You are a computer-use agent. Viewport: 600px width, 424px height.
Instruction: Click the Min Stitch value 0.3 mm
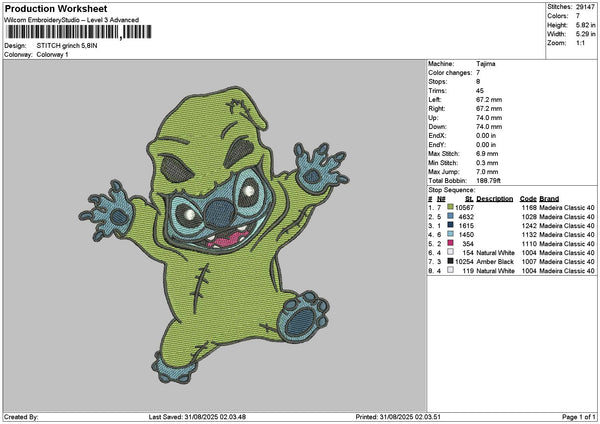pyautogui.click(x=487, y=163)
